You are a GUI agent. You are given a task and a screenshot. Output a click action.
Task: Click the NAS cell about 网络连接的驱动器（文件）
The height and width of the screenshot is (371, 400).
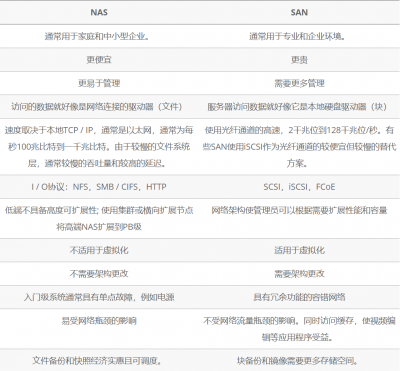pyautogui.click(x=99, y=107)
